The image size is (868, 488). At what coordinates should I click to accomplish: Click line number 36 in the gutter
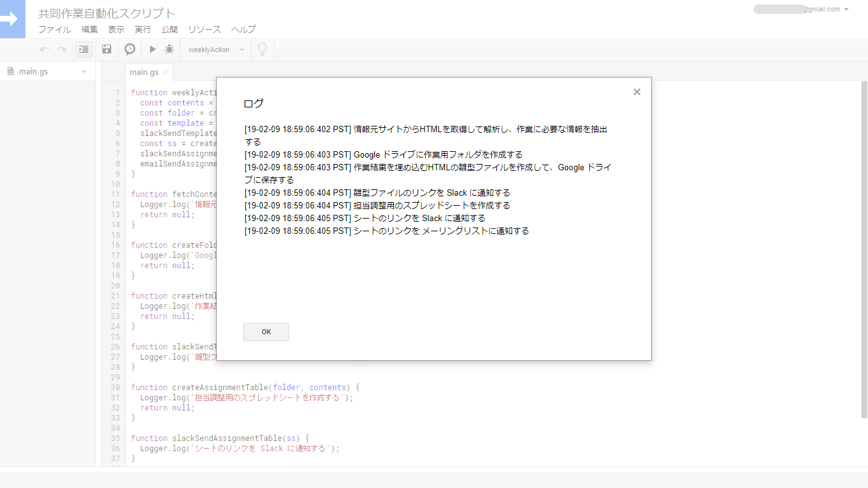coord(116,449)
